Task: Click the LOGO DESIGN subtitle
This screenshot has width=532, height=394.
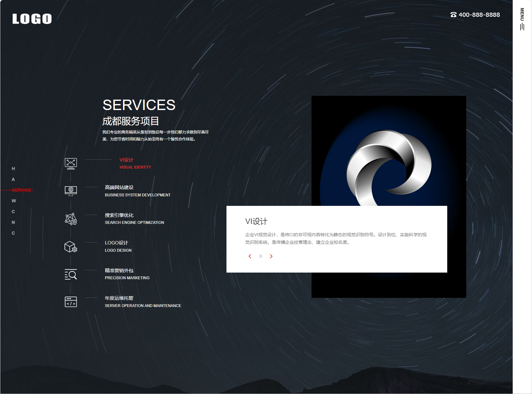Action: (118, 250)
